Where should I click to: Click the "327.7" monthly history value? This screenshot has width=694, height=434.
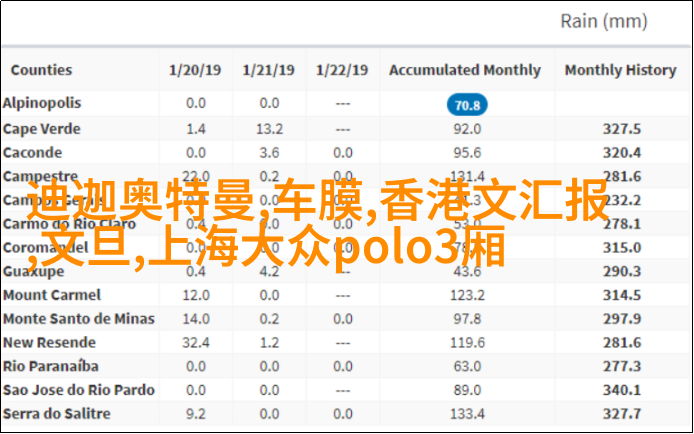[622, 414]
